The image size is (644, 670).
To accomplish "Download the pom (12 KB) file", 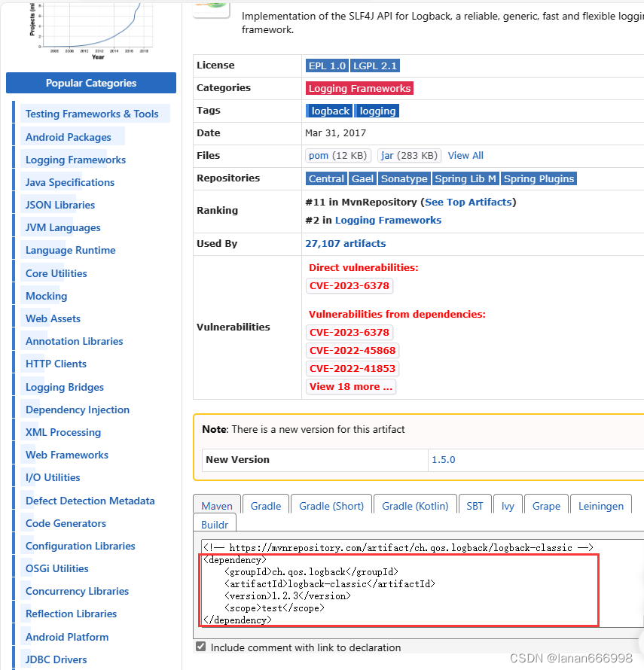I will [338, 156].
